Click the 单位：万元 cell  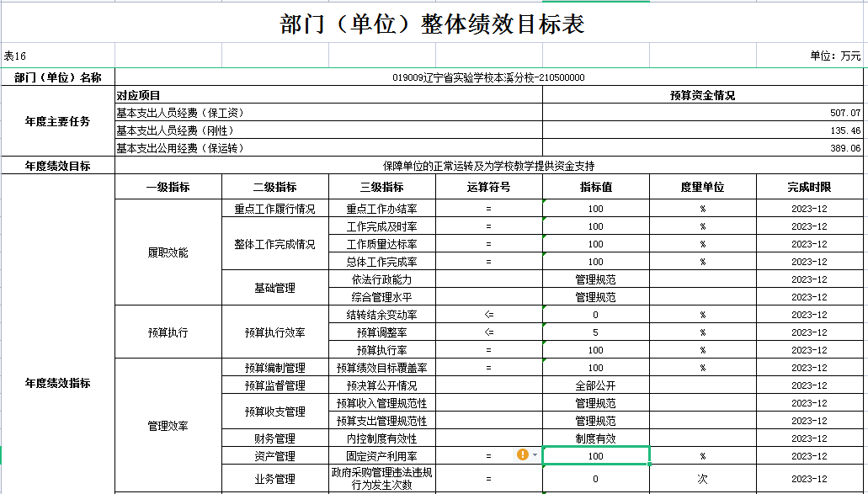[x=810, y=56]
